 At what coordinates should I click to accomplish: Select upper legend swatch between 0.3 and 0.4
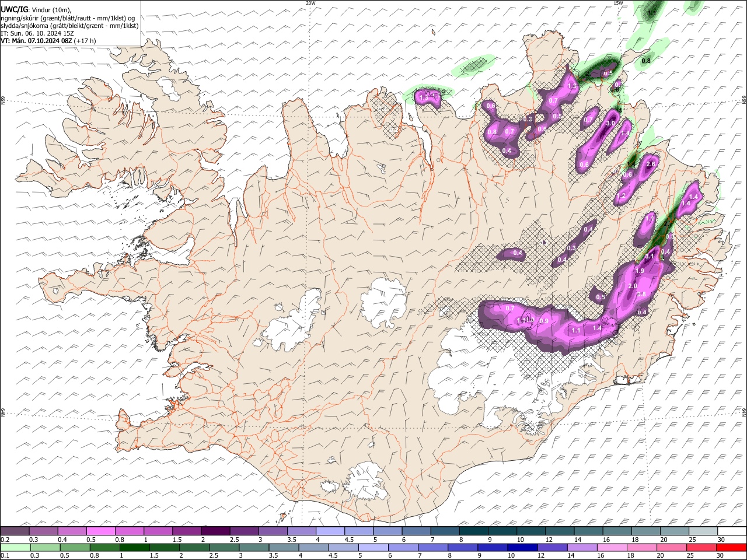tap(43, 531)
